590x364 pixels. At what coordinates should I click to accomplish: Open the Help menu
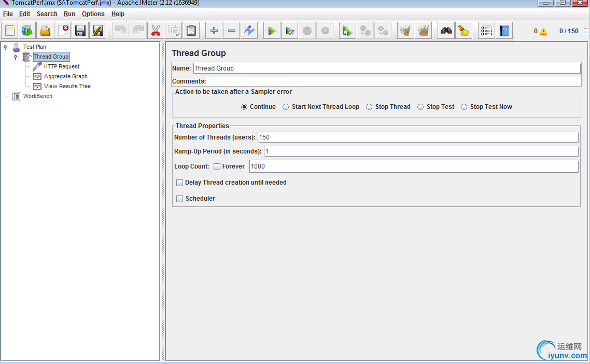tap(118, 14)
